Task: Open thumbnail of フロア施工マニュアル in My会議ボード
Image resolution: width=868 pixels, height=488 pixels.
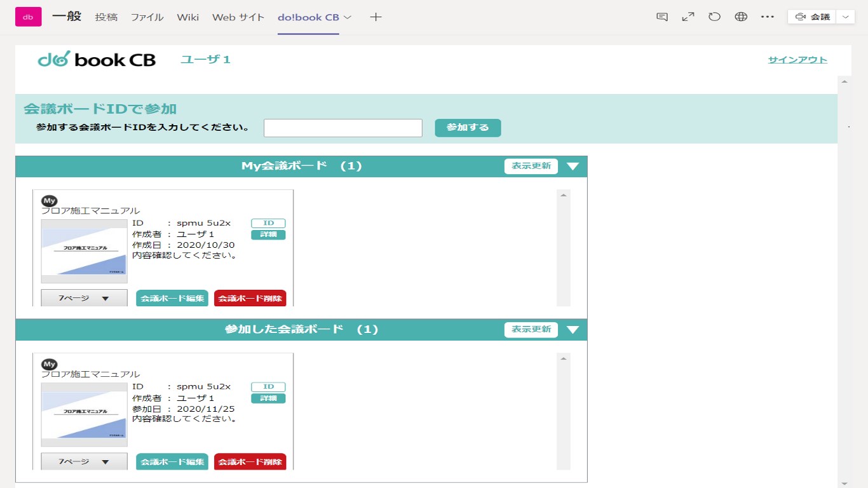Action: [84, 252]
